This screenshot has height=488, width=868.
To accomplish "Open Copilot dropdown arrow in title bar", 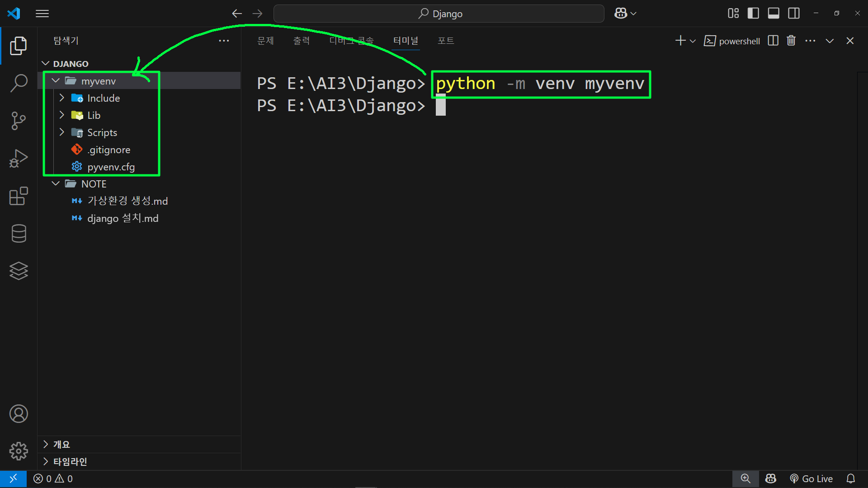I will pyautogui.click(x=633, y=14).
